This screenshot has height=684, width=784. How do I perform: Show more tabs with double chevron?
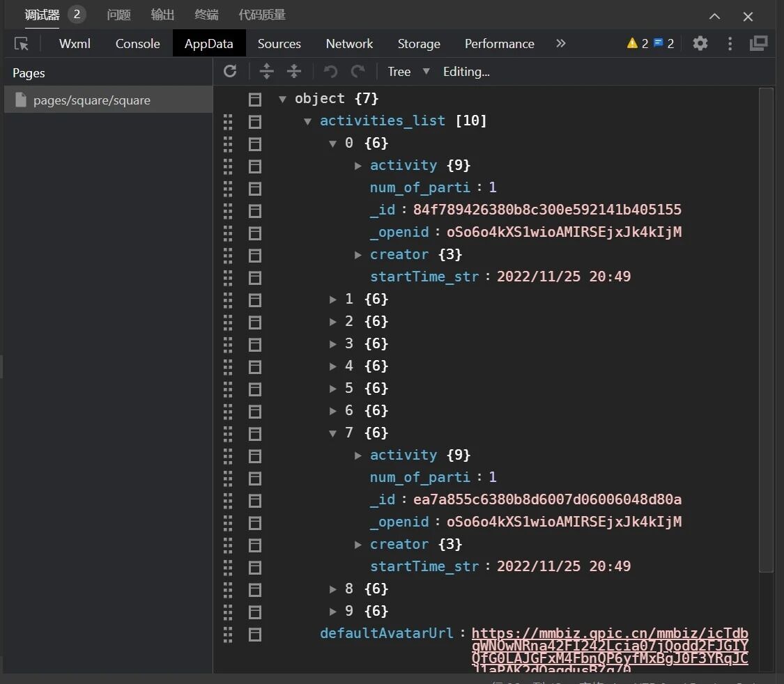561,43
